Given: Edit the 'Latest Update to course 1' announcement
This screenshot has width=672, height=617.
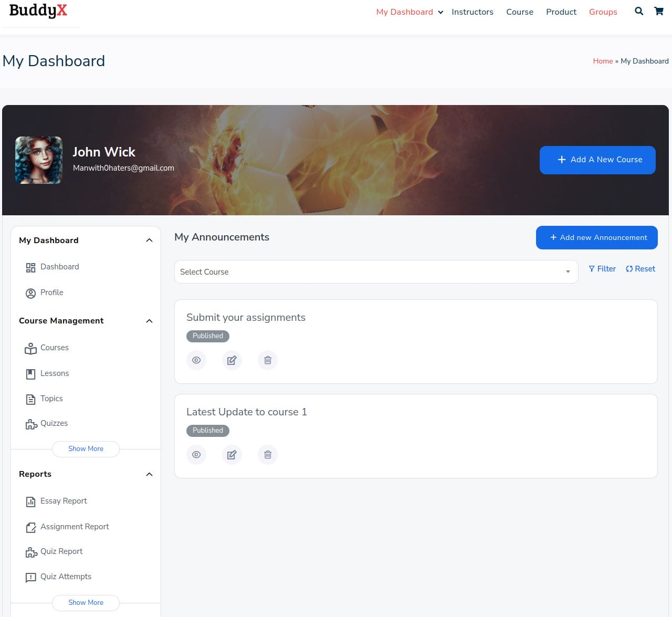Looking at the screenshot, I should (232, 455).
